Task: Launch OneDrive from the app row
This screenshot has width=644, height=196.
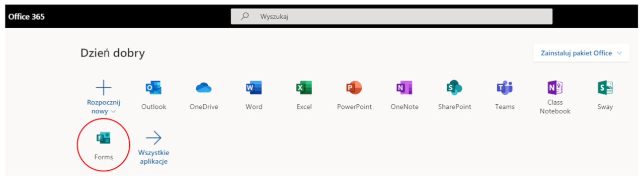Action: [x=204, y=88]
